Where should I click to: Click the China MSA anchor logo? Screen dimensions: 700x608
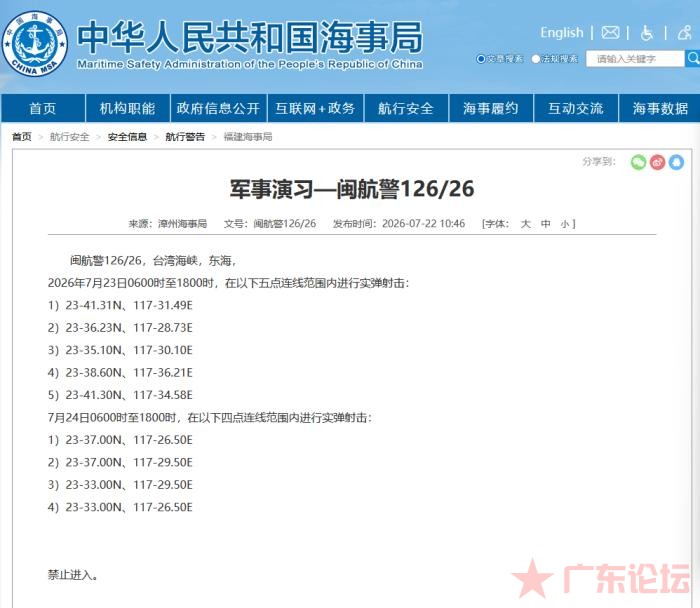point(35,44)
